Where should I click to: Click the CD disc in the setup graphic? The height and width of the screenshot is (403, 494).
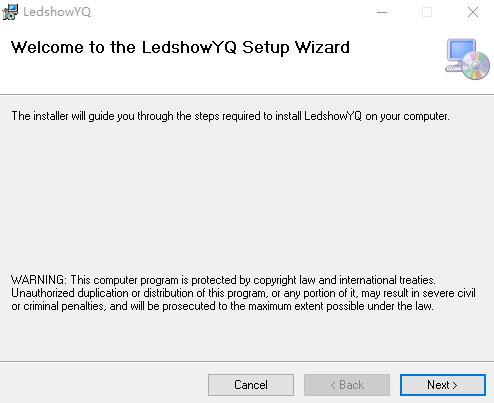[476, 66]
